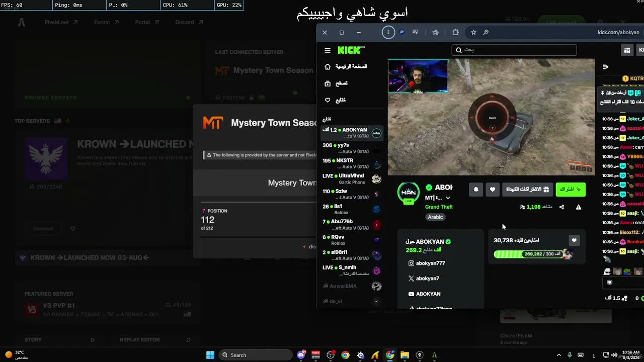Open abokyan777 Instagram link
Screen dimensions: 644x362
click(427, 263)
